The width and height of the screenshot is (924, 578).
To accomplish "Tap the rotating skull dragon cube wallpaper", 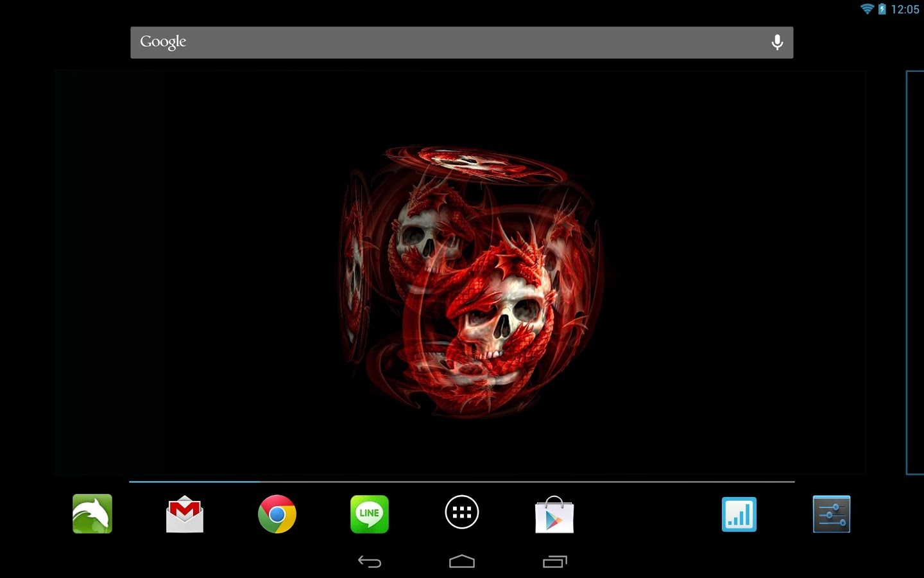I will point(472,283).
